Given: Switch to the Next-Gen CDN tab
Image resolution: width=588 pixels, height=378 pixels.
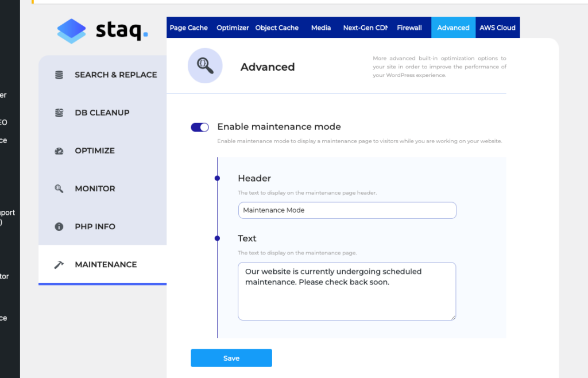Looking at the screenshot, I should click(x=365, y=27).
